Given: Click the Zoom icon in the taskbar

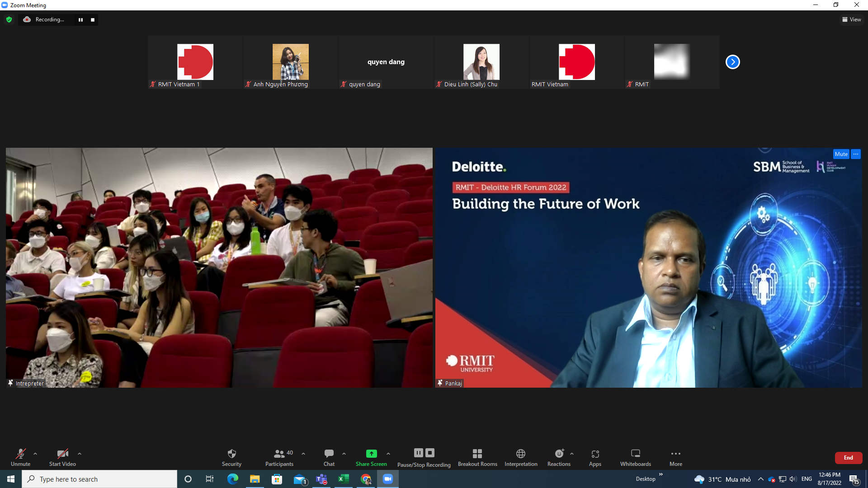Looking at the screenshot, I should click(x=388, y=479).
